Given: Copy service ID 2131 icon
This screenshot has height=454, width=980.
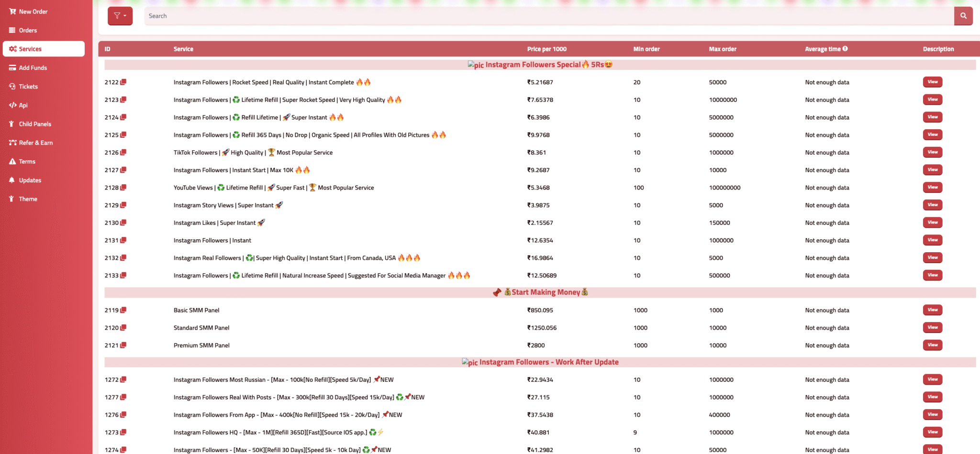Looking at the screenshot, I should coord(123,240).
